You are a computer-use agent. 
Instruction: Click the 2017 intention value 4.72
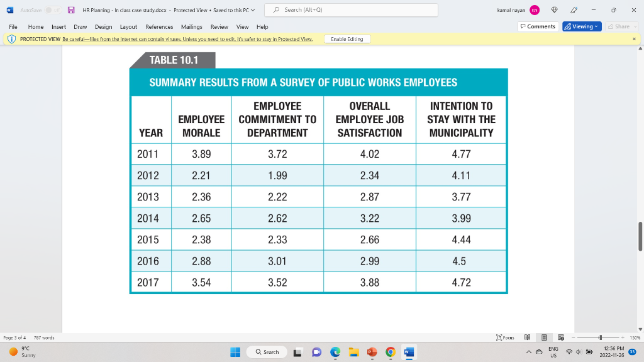pos(461,283)
